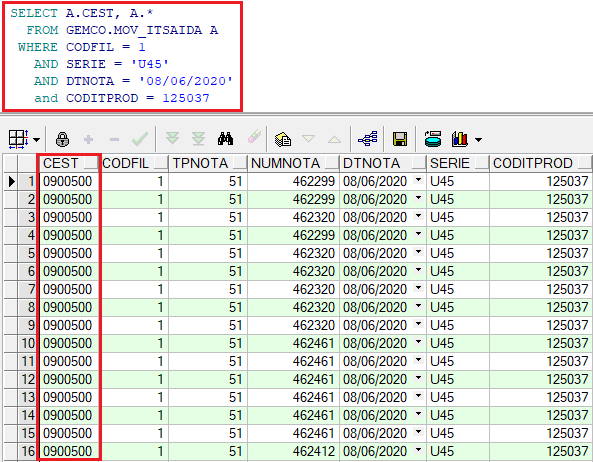Click the NUMNOTA column header
Viewport: 593px width, 462px height.
click(293, 163)
